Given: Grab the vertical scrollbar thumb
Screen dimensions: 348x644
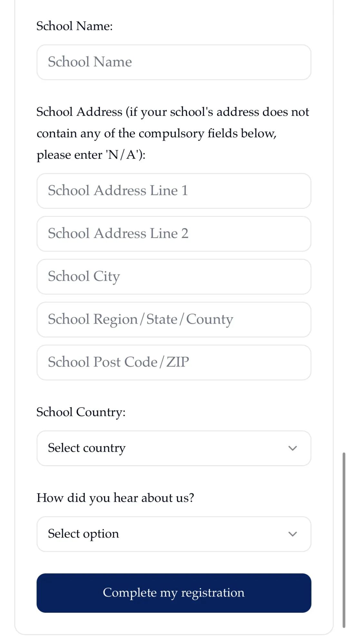Looking at the screenshot, I should 344,539.
